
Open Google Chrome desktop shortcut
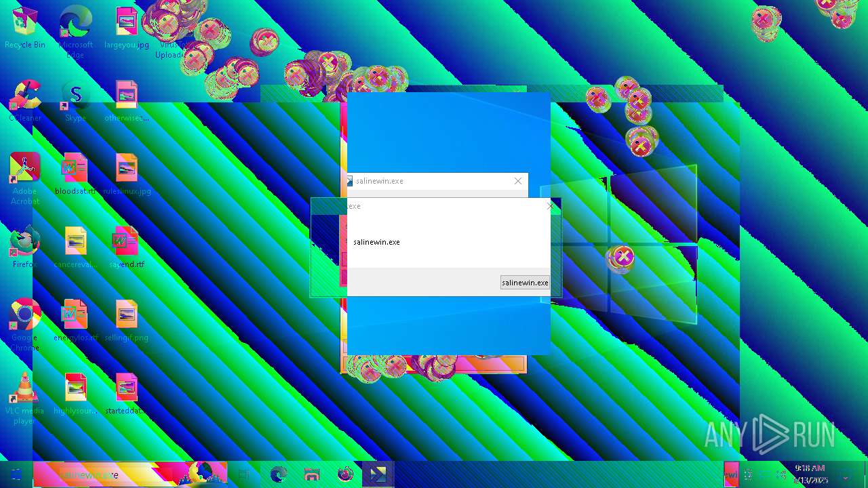point(25,325)
